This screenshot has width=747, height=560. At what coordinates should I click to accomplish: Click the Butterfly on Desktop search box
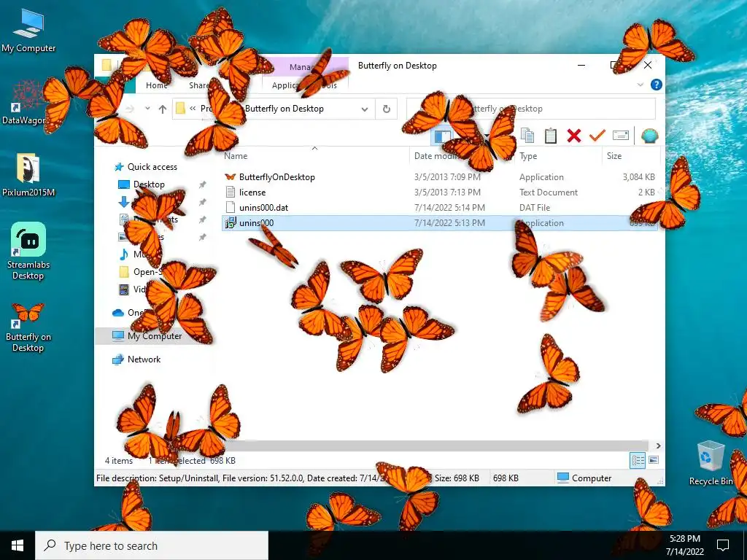[x=531, y=109]
